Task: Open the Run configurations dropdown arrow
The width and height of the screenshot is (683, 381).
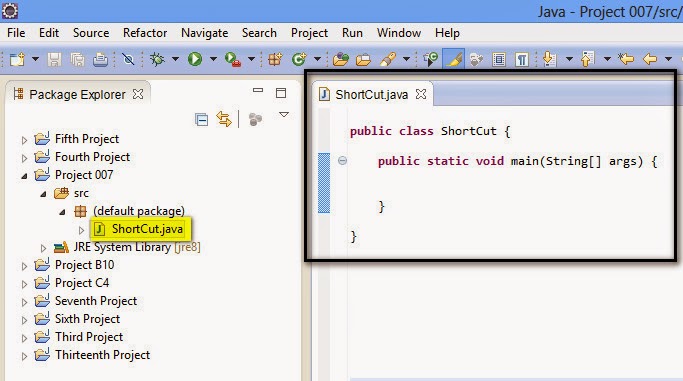Action: (x=213, y=59)
